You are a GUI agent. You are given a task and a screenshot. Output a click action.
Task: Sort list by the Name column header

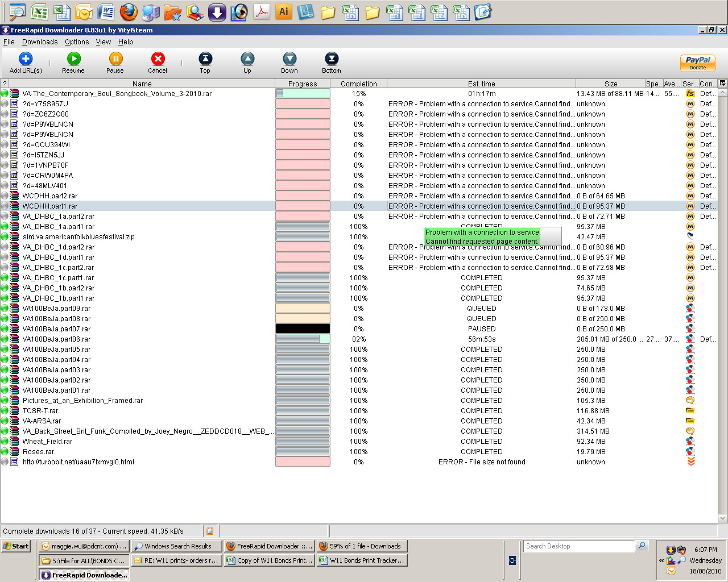pos(142,84)
